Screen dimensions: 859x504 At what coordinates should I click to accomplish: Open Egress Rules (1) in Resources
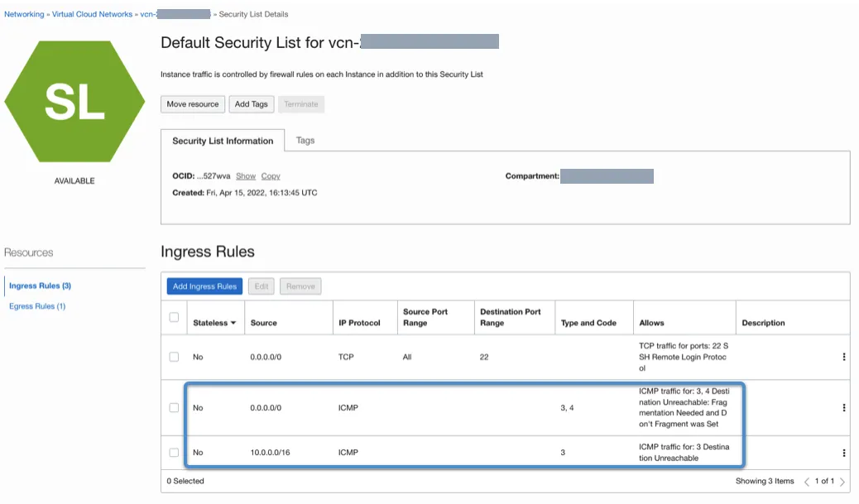(x=37, y=306)
